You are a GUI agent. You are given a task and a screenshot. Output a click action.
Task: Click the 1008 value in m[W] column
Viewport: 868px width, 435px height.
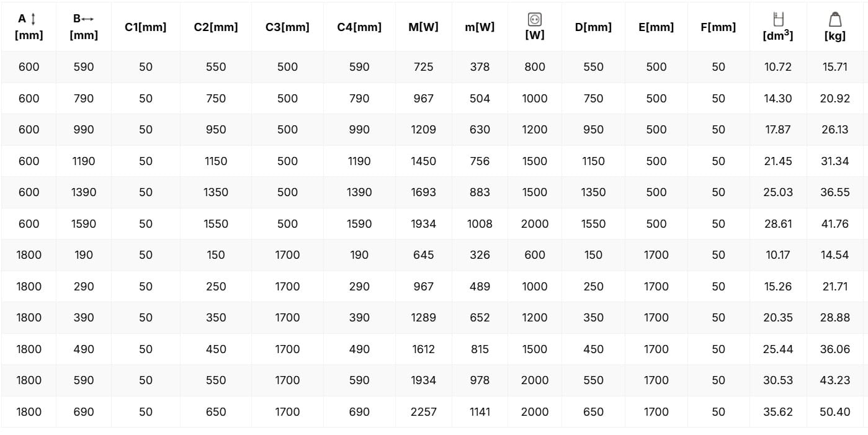480,224
